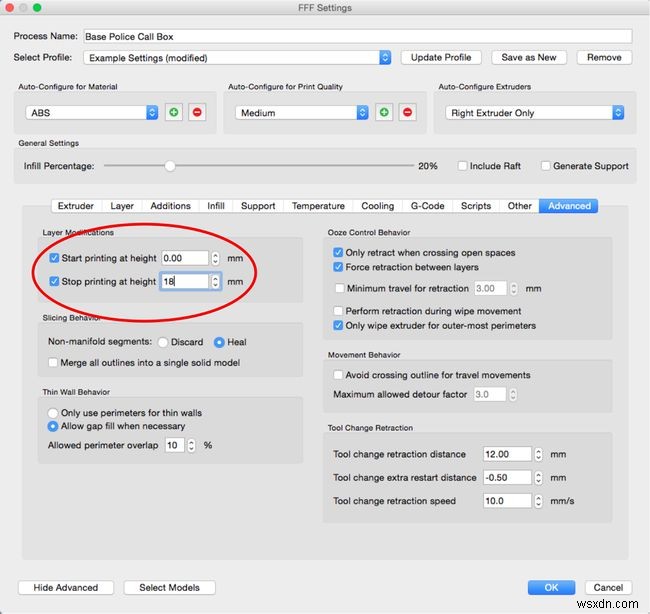The width and height of the screenshot is (650, 614).
Task: Click the Tool change retraction speed field
Action: click(x=507, y=501)
